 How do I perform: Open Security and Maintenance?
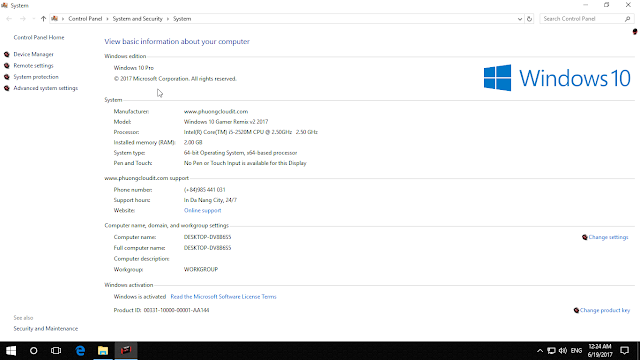45,329
